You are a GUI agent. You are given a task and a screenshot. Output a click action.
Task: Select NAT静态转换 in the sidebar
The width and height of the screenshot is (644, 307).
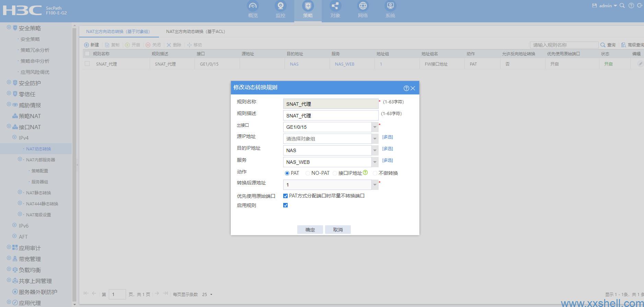(x=38, y=193)
